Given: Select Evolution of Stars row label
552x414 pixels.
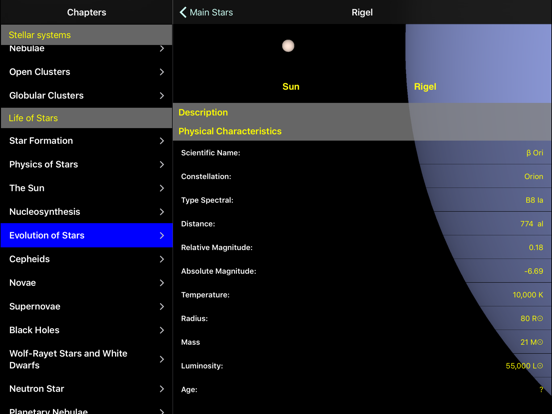Looking at the screenshot, I should point(47,235).
